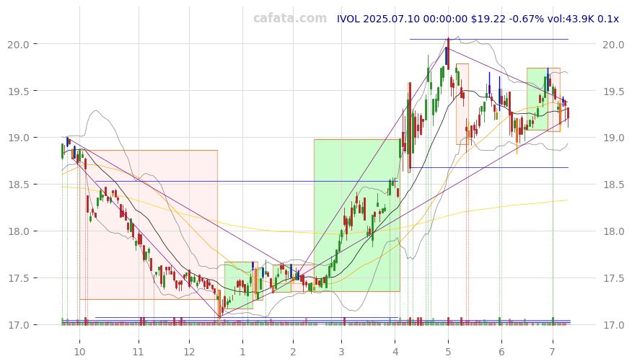Click the left axis label 18.5
The height and width of the screenshot is (364, 632).
[18, 185]
